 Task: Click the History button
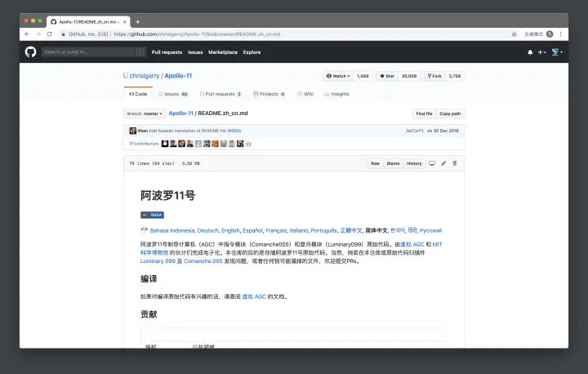click(414, 163)
